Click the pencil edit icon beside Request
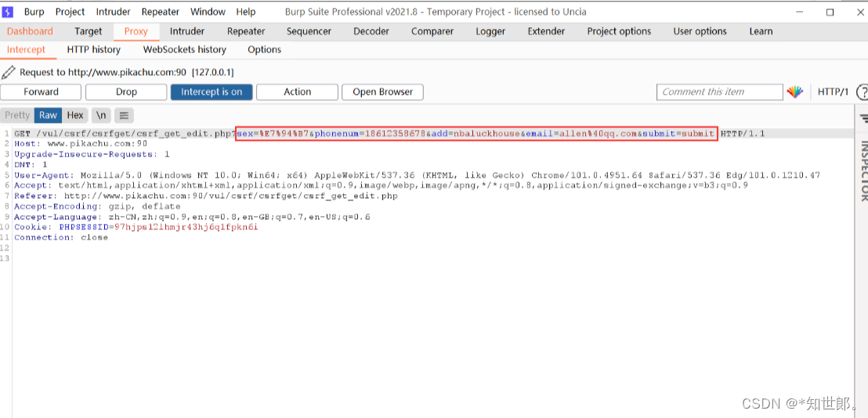This screenshot has width=868, height=418. (x=9, y=72)
